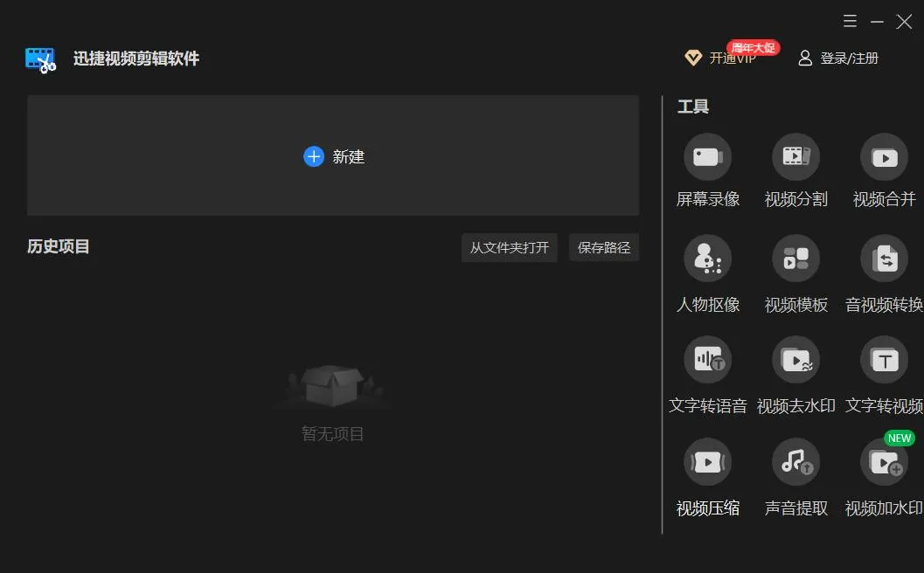
Task: Click the empty 暂无项目 box placeholder
Action: [x=332, y=386]
